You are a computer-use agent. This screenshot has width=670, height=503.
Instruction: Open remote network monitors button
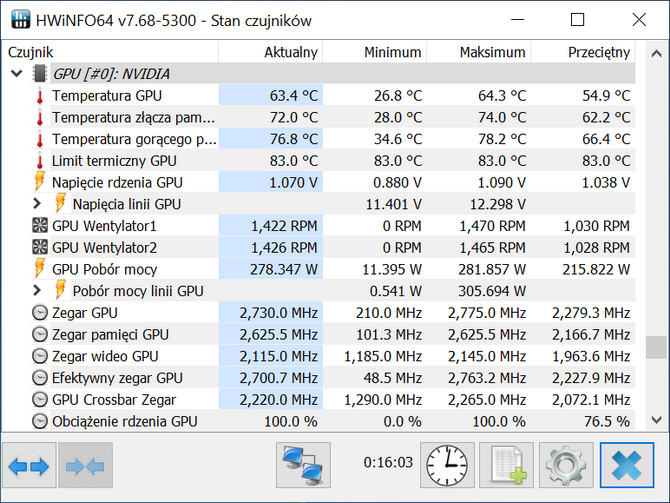(x=303, y=465)
